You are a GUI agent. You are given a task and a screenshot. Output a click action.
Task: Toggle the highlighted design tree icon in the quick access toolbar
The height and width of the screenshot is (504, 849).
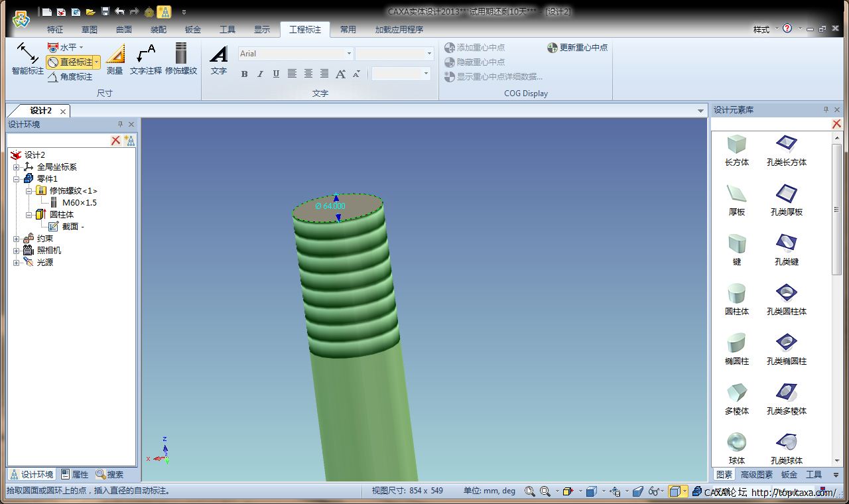tap(164, 11)
